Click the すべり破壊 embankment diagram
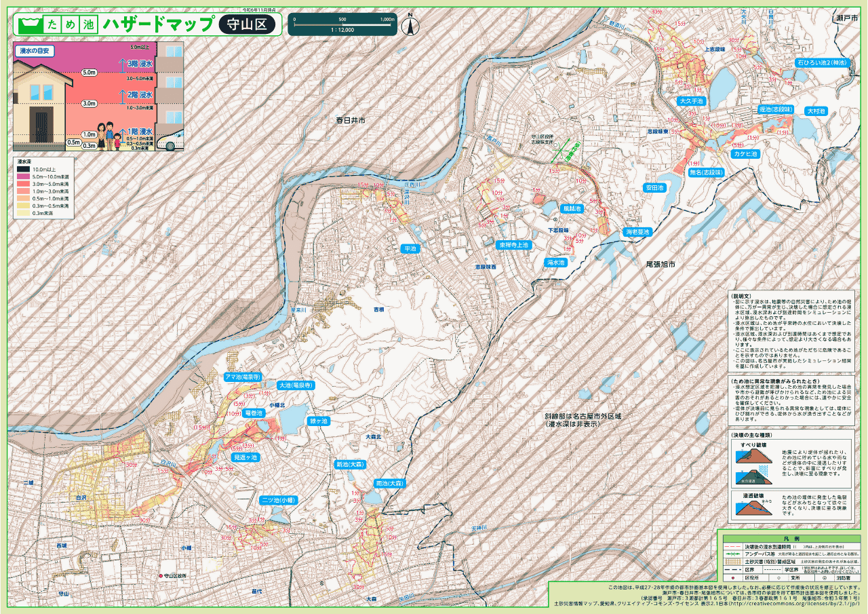 coord(753,464)
